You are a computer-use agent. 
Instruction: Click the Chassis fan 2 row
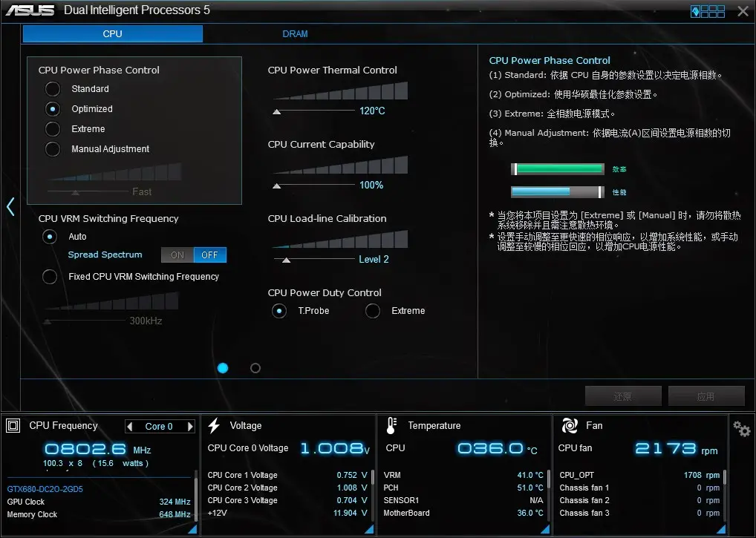click(x=639, y=500)
